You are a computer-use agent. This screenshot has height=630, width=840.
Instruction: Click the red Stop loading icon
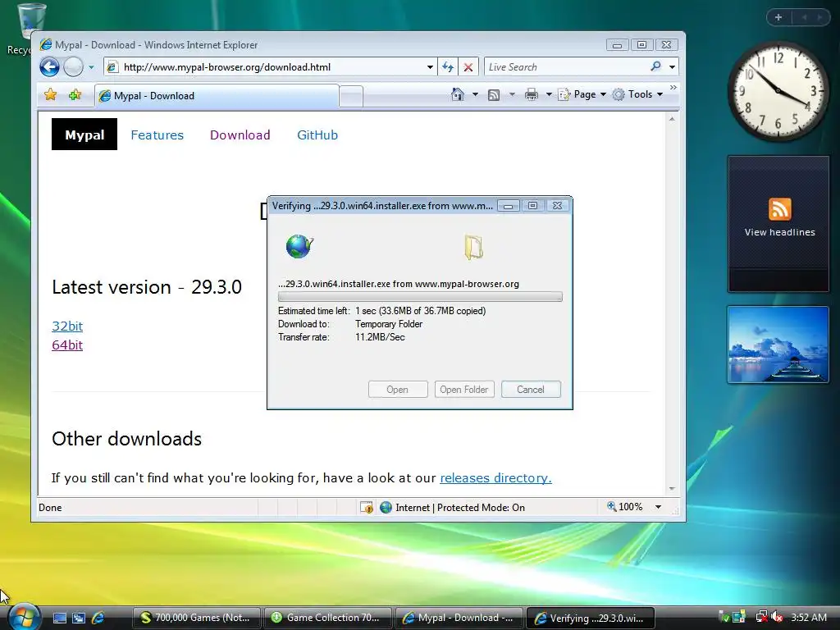click(x=468, y=67)
